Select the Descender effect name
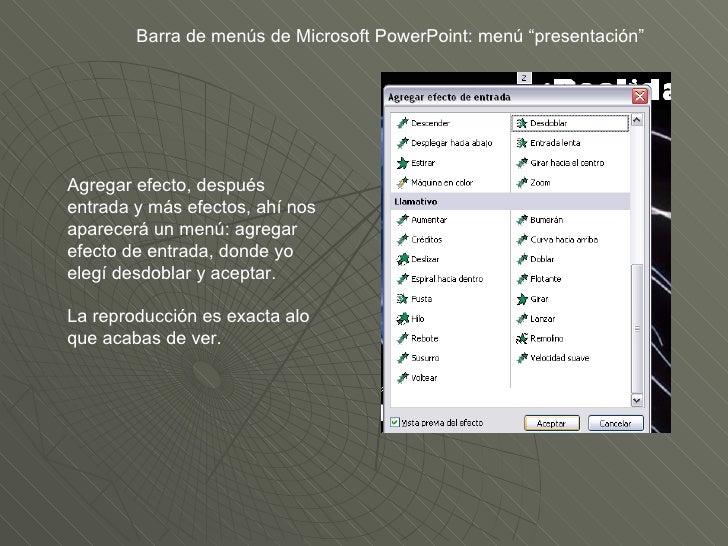This screenshot has width=728, height=546. tap(430, 123)
